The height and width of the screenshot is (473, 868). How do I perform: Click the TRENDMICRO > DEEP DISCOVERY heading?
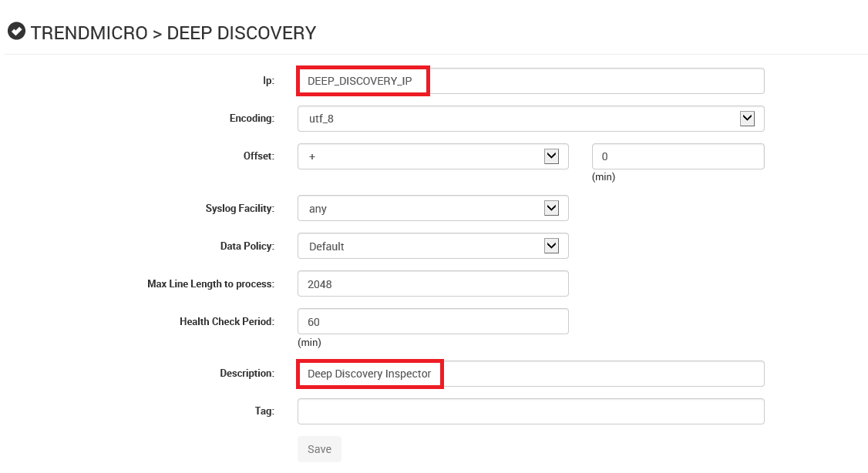tap(173, 32)
